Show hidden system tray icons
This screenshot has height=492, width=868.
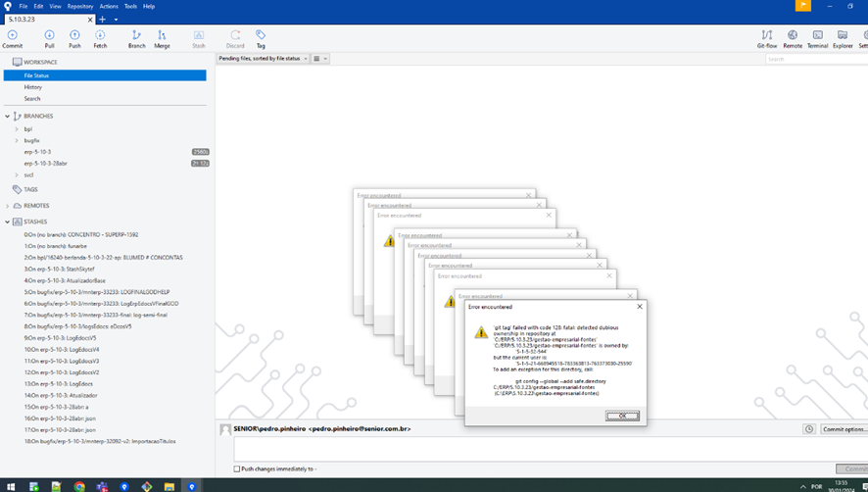pyautogui.click(x=802, y=486)
